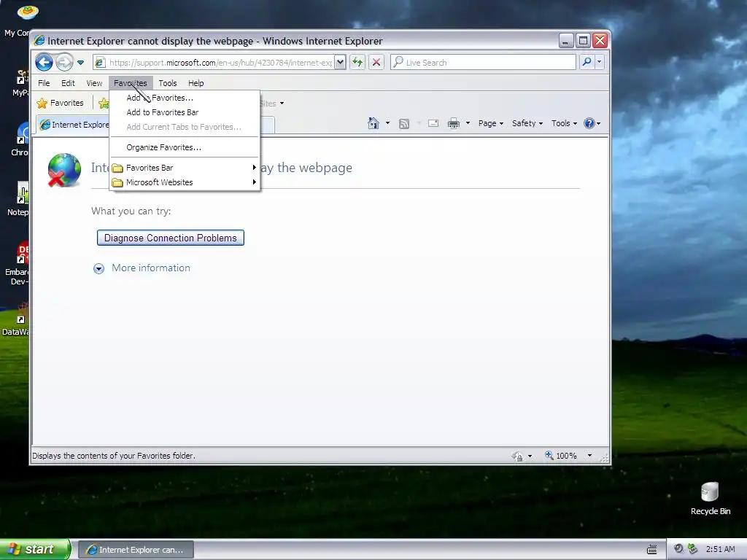The width and height of the screenshot is (747, 560).
Task: Choose Add to Favorites Bar entry
Action: pyautogui.click(x=185, y=112)
